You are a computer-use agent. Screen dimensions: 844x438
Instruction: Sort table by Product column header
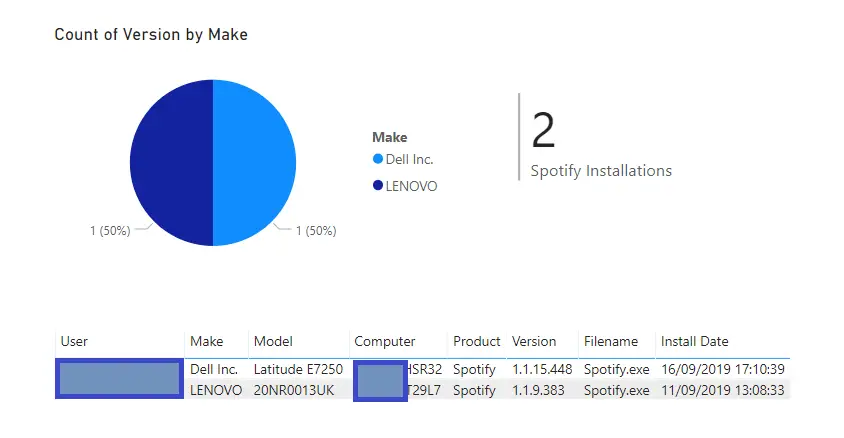click(476, 341)
